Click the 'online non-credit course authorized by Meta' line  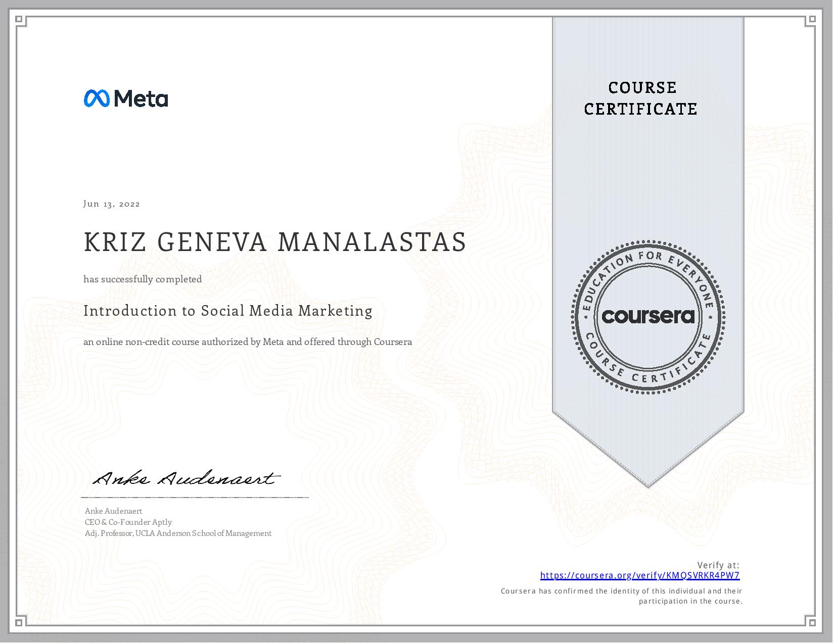pyautogui.click(x=248, y=342)
